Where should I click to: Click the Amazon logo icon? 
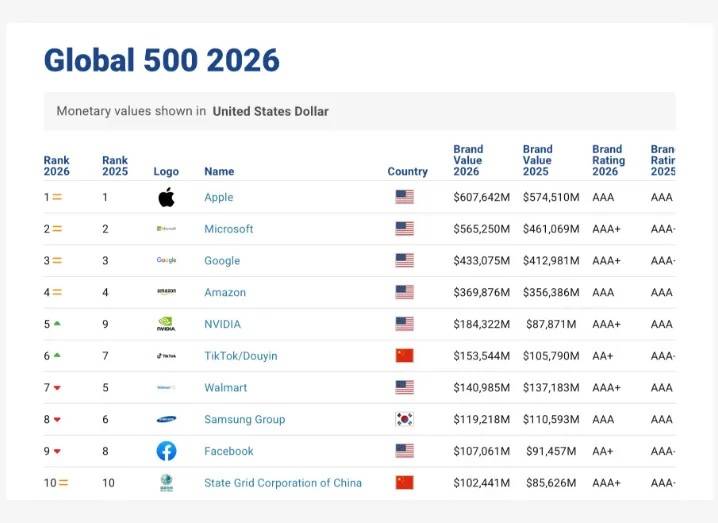(x=166, y=292)
